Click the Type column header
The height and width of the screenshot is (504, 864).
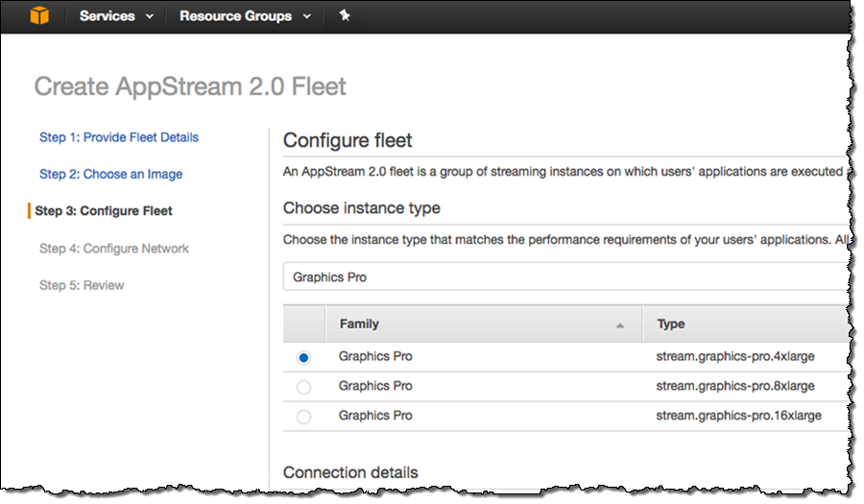671,324
